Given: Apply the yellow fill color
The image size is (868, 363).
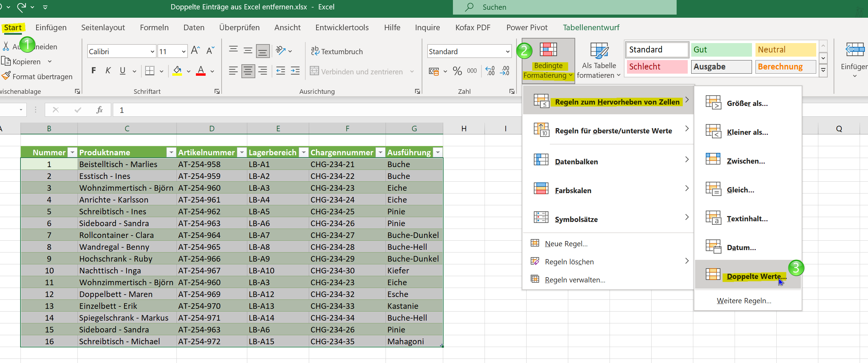Looking at the screenshot, I should [x=177, y=71].
